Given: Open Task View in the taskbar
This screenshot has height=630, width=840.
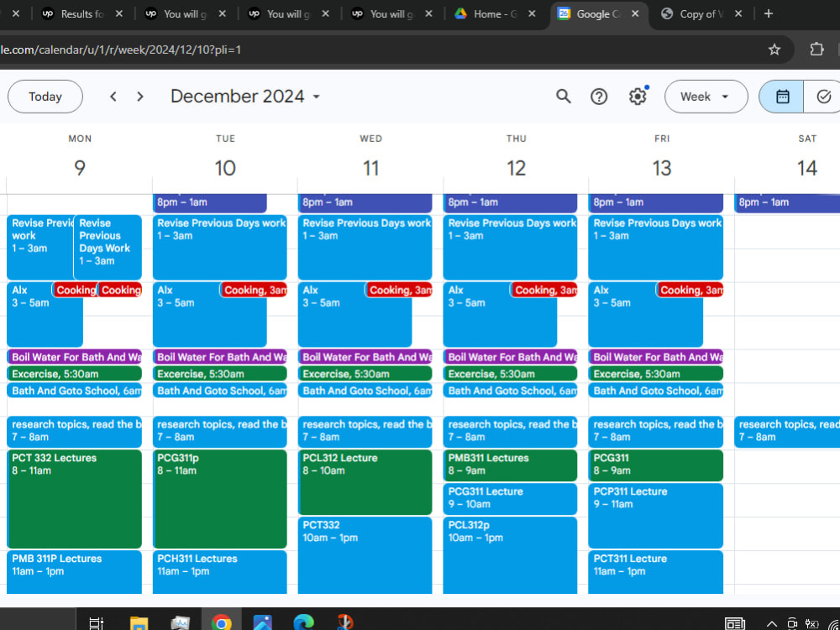Looking at the screenshot, I should pyautogui.click(x=96, y=622).
